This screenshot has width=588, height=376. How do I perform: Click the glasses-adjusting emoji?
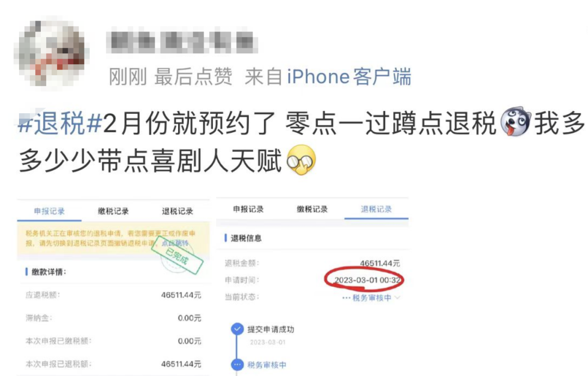[x=301, y=159]
